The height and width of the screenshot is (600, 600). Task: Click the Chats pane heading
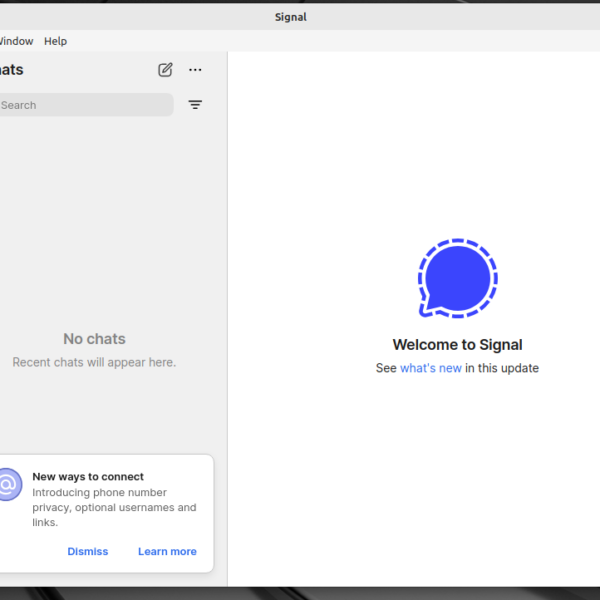10,70
